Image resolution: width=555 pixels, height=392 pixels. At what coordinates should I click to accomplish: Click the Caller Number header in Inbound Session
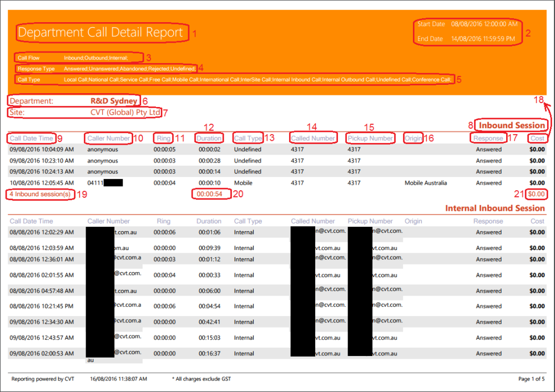(x=108, y=138)
